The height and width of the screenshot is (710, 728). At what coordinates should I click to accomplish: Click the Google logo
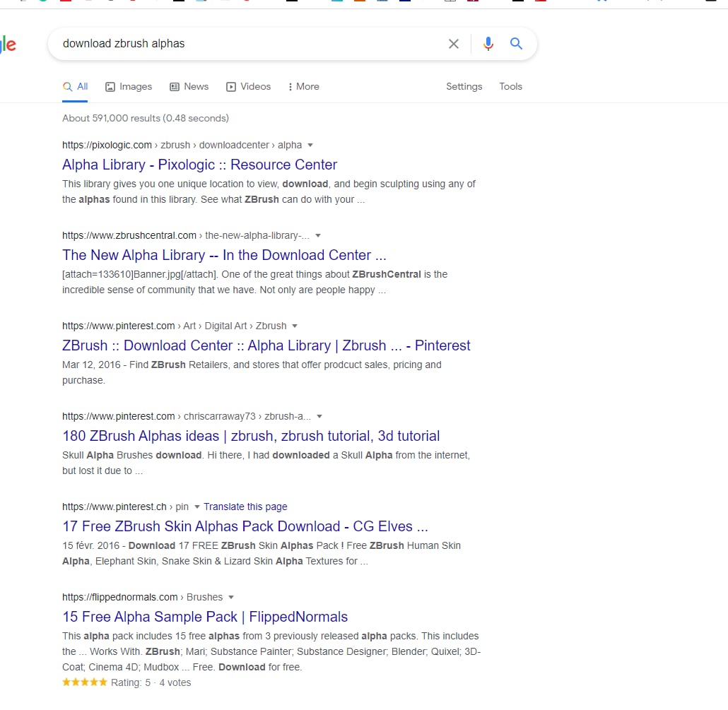point(8,45)
